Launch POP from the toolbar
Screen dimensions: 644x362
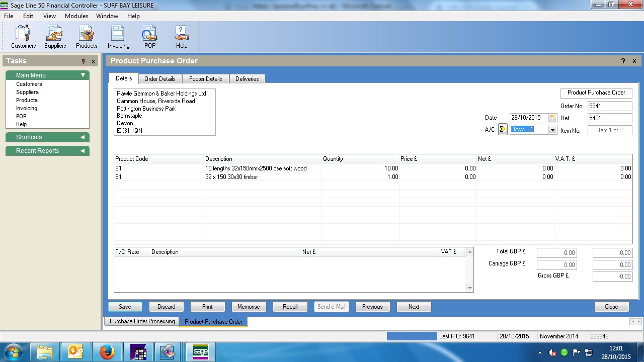(150, 37)
